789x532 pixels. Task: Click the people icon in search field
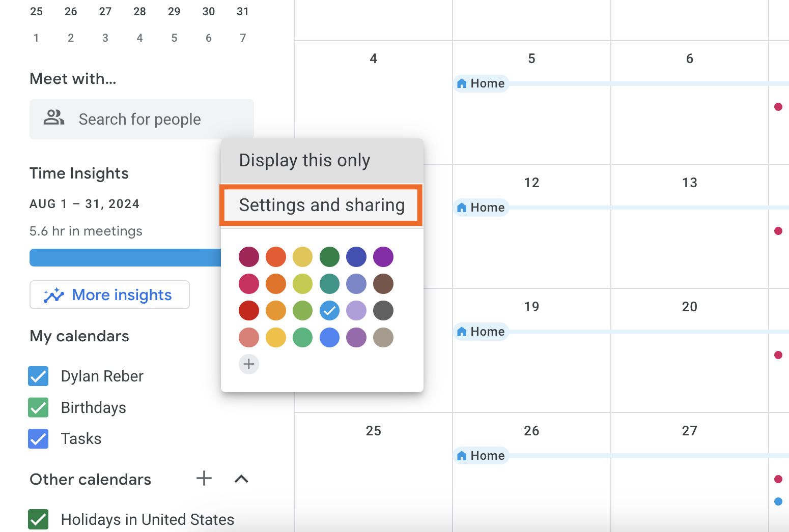click(x=54, y=118)
